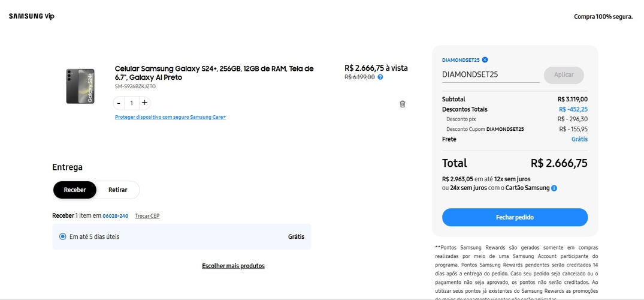Click Cartão Samsung info icon
Image resolution: width=644 pixels, height=300 pixels.
point(554,188)
